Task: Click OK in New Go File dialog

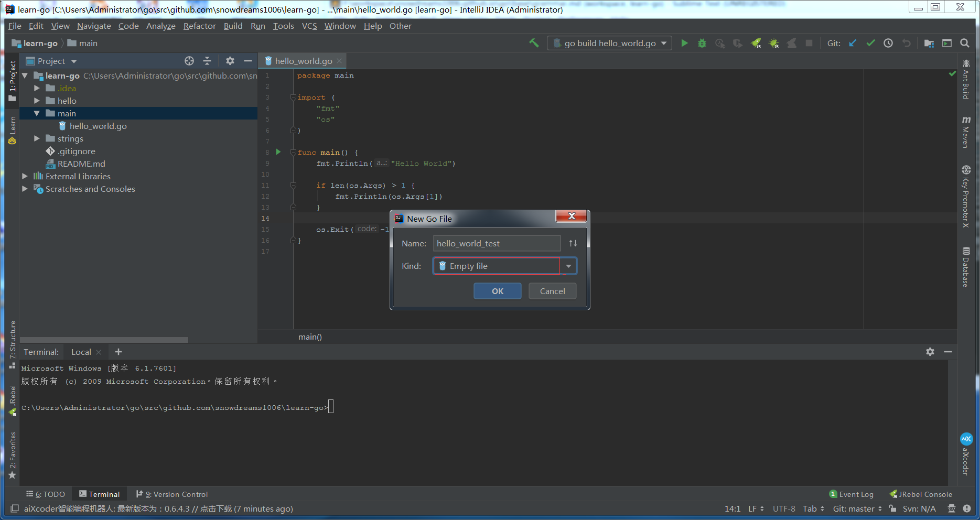Action: (x=497, y=291)
